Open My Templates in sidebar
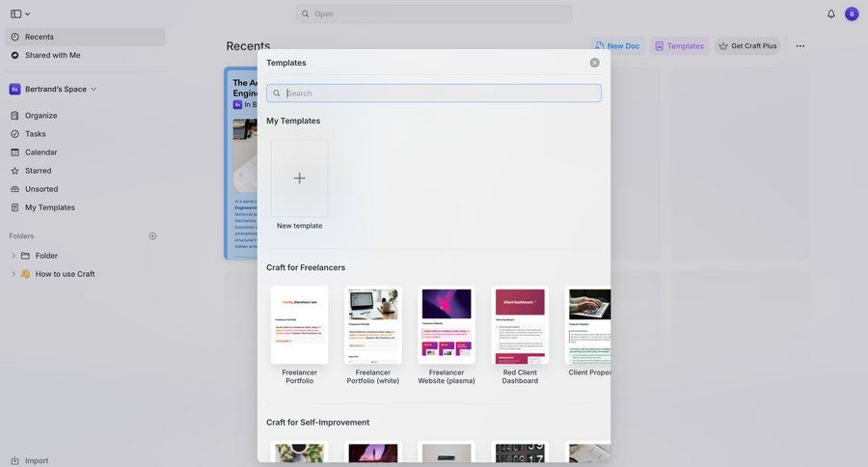Viewport: 868px width, 467px height. coord(50,207)
